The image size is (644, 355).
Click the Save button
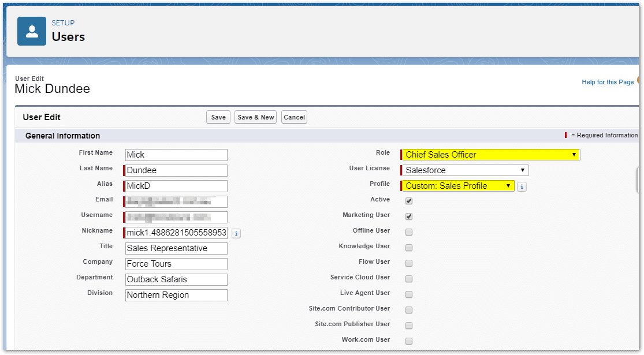tap(218, 117)
